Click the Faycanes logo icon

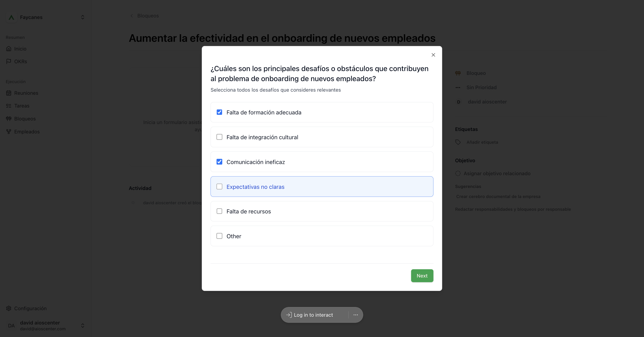click(11, 17)
